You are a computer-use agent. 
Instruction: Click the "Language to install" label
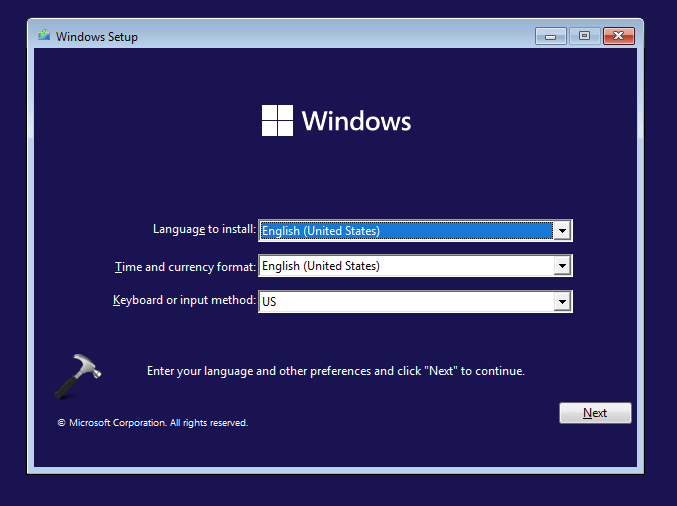(204, 229)
